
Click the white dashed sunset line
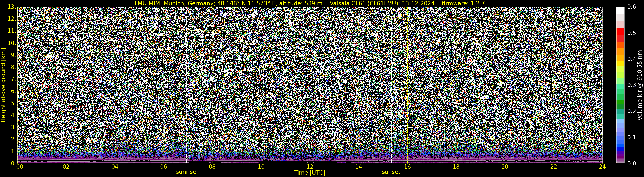click(x=391, y=85)
